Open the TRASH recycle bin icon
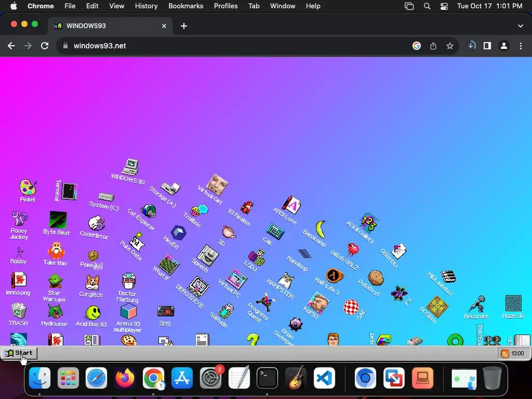This screenshot has height=399, width=532. point(19,311)
